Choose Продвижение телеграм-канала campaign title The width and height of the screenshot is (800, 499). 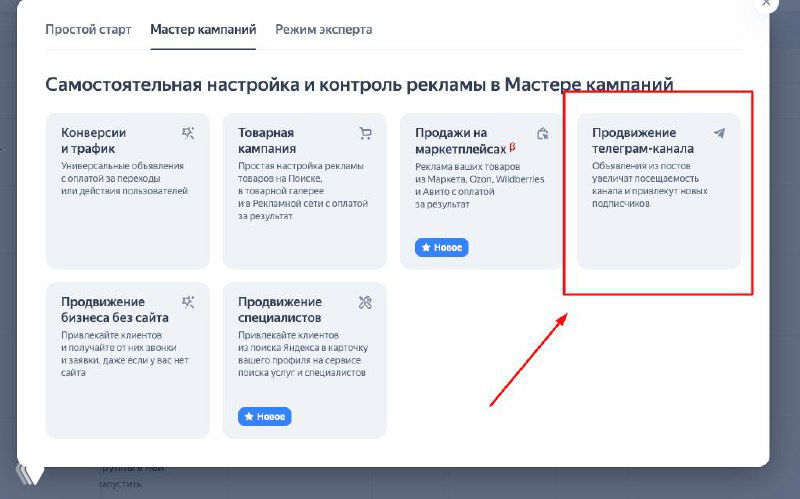[643, 141]
